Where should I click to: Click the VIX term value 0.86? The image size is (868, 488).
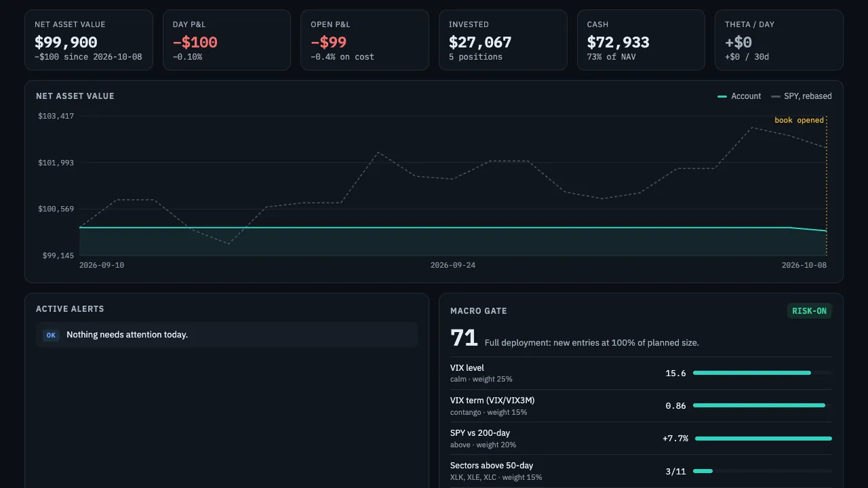tap(675, 406)
